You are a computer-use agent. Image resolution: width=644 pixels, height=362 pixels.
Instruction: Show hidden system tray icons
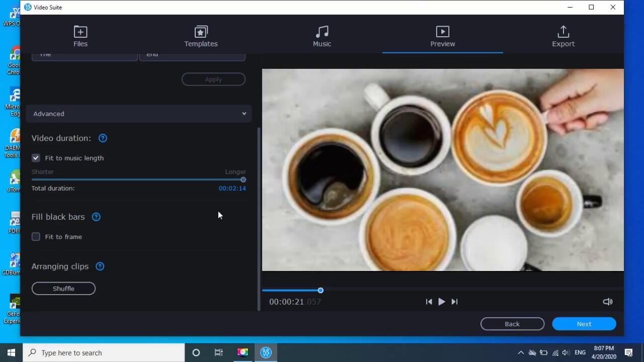(521, 352)
